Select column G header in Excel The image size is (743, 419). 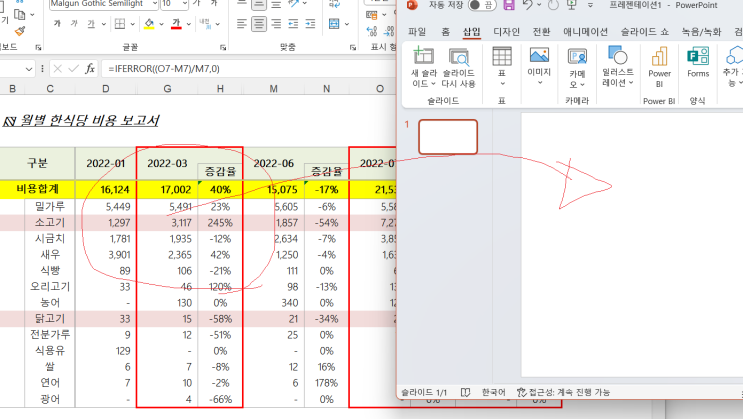167,89
